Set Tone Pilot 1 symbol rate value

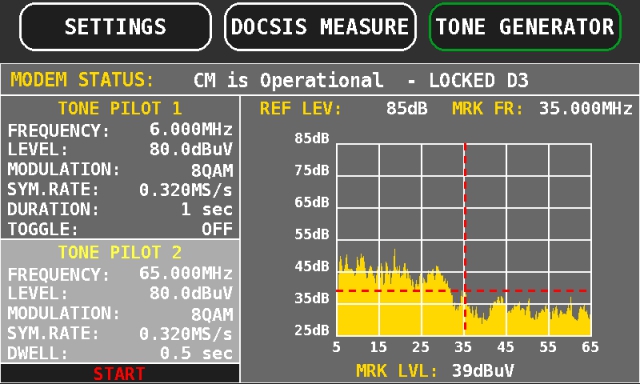pyautogui.click(x=186, y=190)
